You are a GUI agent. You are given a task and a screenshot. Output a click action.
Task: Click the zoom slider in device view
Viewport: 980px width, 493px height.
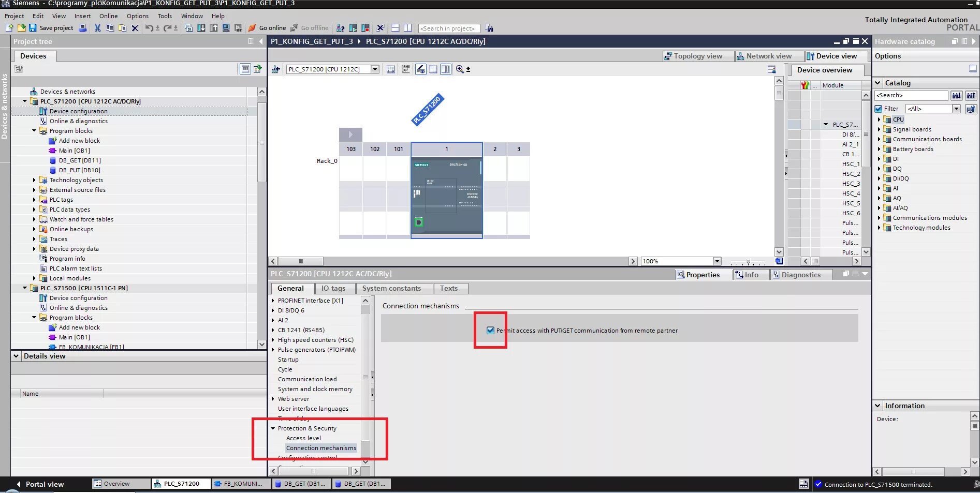tap(748, 261)
